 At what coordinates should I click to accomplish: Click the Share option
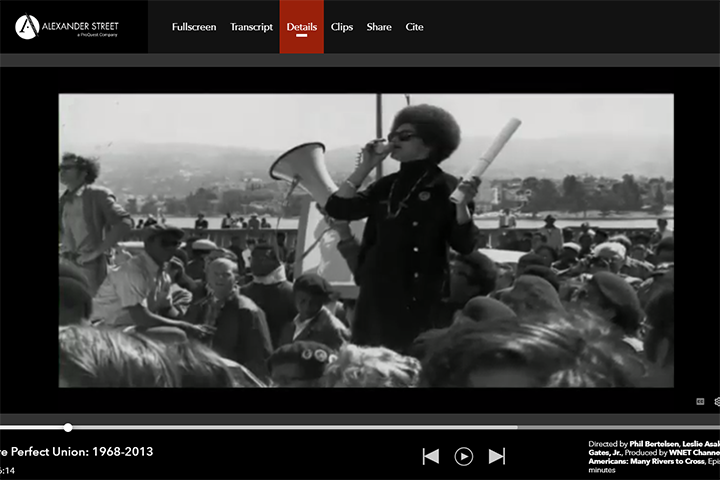(x=379, y=27)
